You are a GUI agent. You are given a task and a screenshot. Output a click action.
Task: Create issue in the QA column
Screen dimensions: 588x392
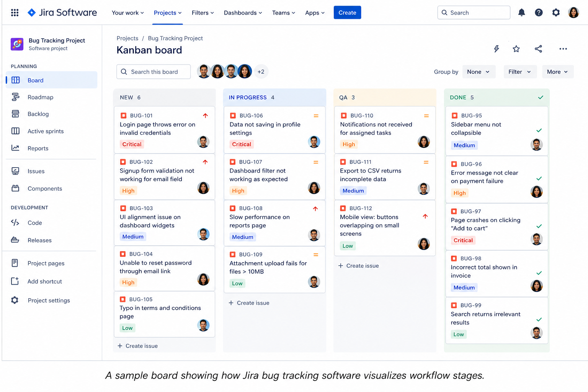(x=358, y=266)
